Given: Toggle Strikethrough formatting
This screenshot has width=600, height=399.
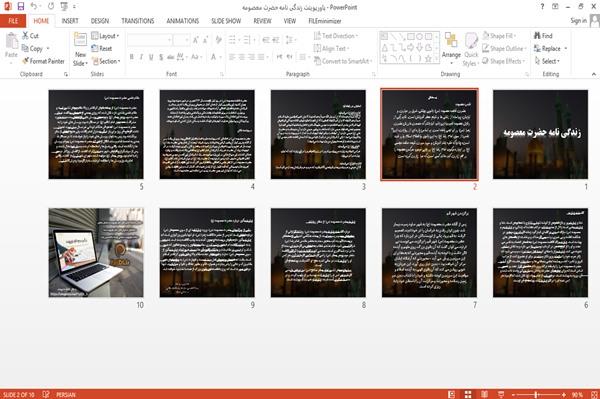Looking at the screenshot, I should [x=171, y=57].
